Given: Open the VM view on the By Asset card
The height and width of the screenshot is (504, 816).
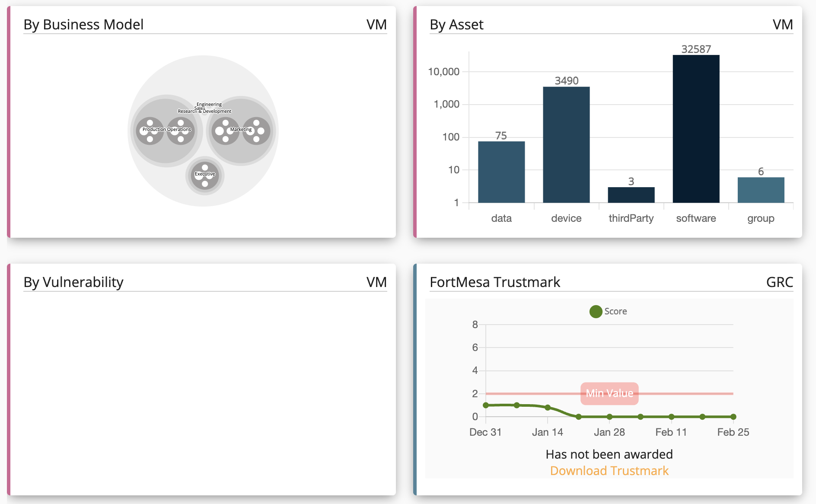Looking at the screenshot, I should pyautogui.click(x=783, y=25).
